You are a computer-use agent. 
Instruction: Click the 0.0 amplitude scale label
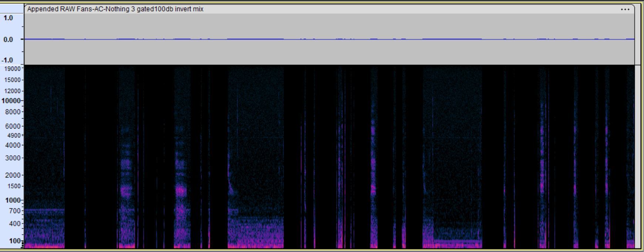[x=8, y=39]
